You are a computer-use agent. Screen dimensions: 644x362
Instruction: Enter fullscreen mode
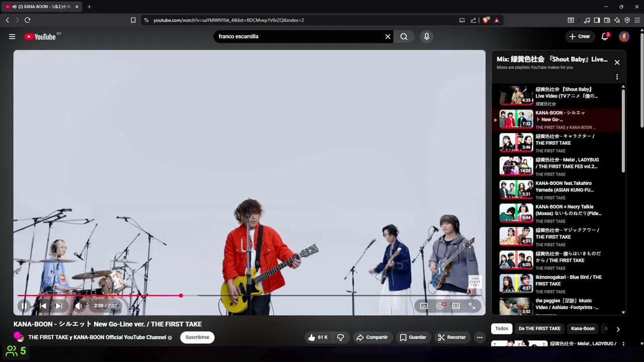(472, 306)
